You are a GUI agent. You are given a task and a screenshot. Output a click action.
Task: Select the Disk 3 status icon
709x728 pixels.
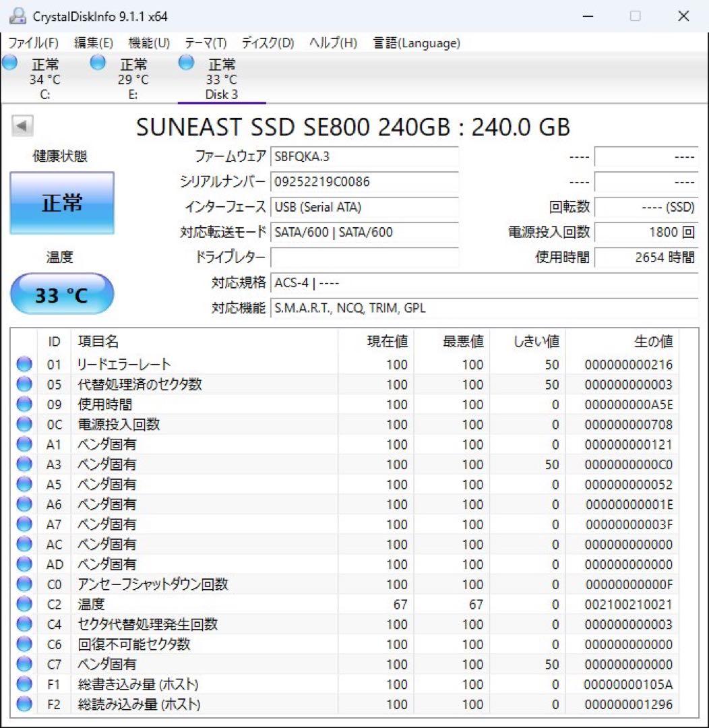click(x=187, y=63)
